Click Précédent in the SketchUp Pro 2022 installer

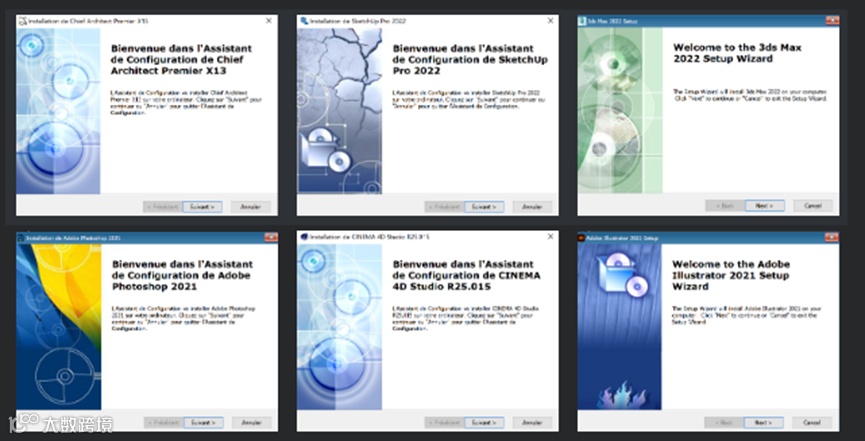coord(445,207)
